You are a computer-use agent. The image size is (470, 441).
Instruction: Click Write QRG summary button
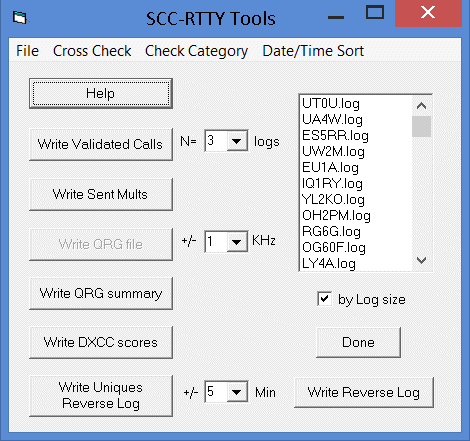click(101, 293)
